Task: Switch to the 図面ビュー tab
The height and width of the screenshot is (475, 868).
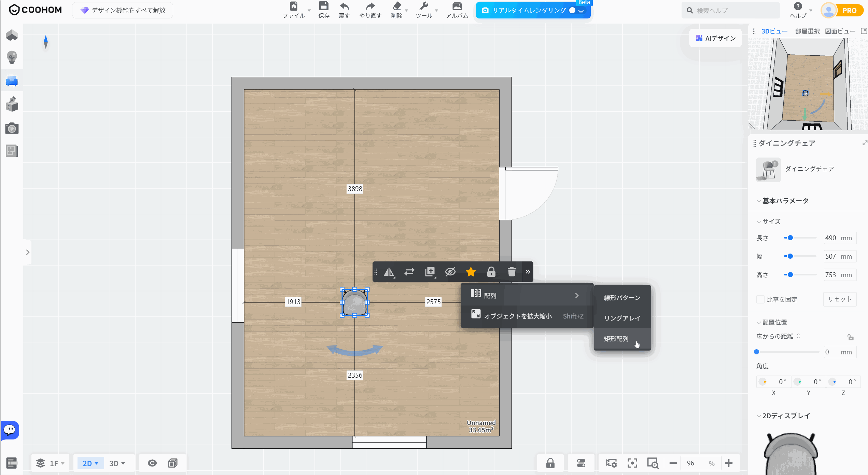Action: (x=840, y=31)
